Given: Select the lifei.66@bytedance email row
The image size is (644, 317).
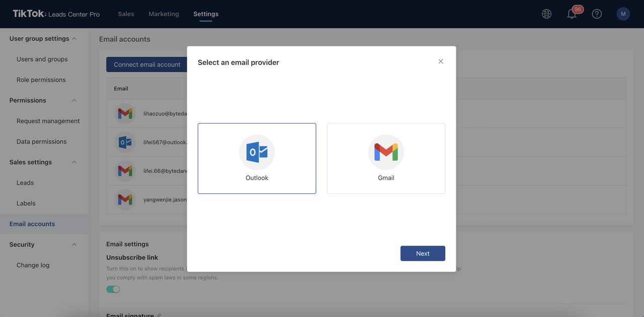Looking at the screenshot, I should [167, 169].
